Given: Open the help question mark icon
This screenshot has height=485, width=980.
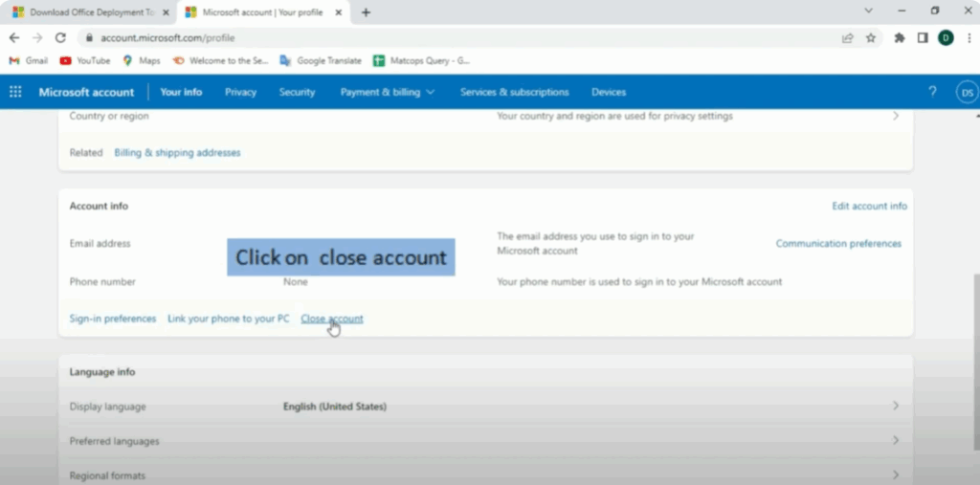Looking at the screenshot, I should click(x=932, y=92).
